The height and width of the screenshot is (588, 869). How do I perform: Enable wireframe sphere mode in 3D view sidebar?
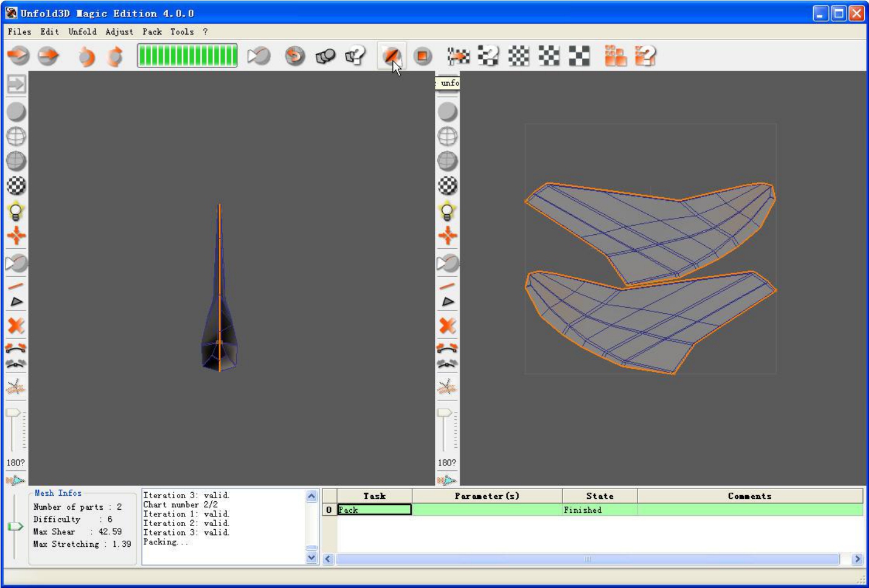16,137
